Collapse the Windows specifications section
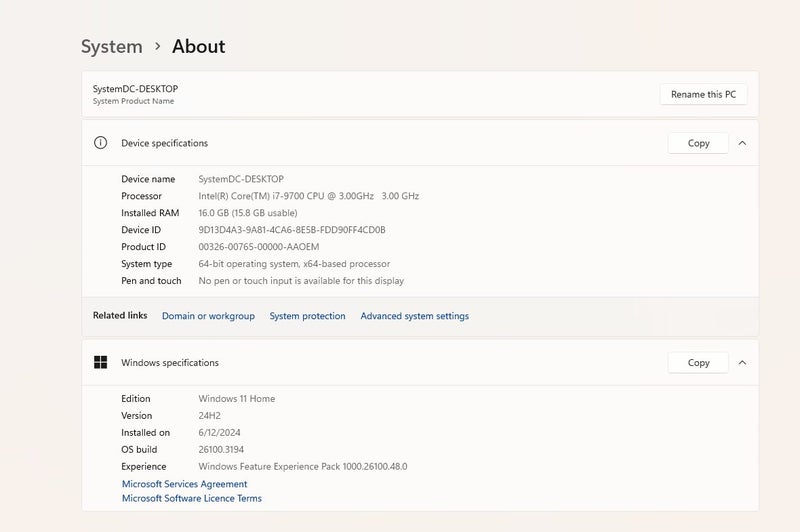This screenshot has height=532, width=800. tap(742, 363)
